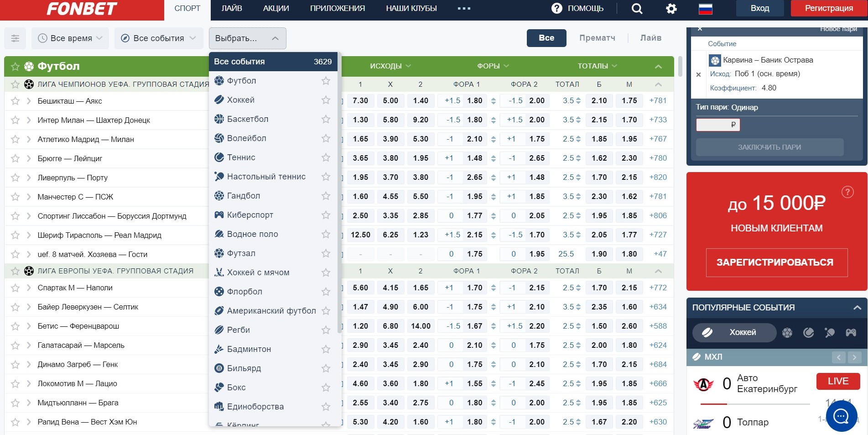Screen dimensions: 868x435
Task: Click odds 7.30 for Бешикташ win
Action: 360,101
